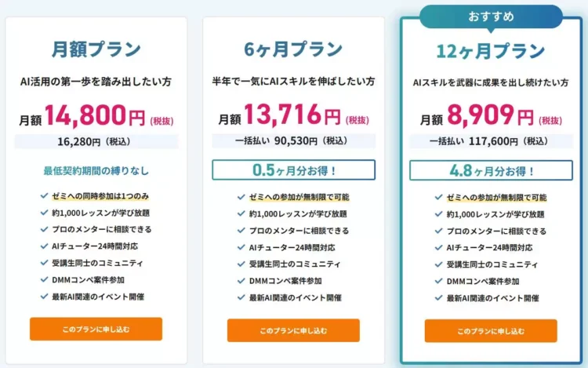Click checkmark next to 受講生同士のコミュニティ in 12ヶ月プラン
This screenshot has width=588, height=368.
click(438, 264)
